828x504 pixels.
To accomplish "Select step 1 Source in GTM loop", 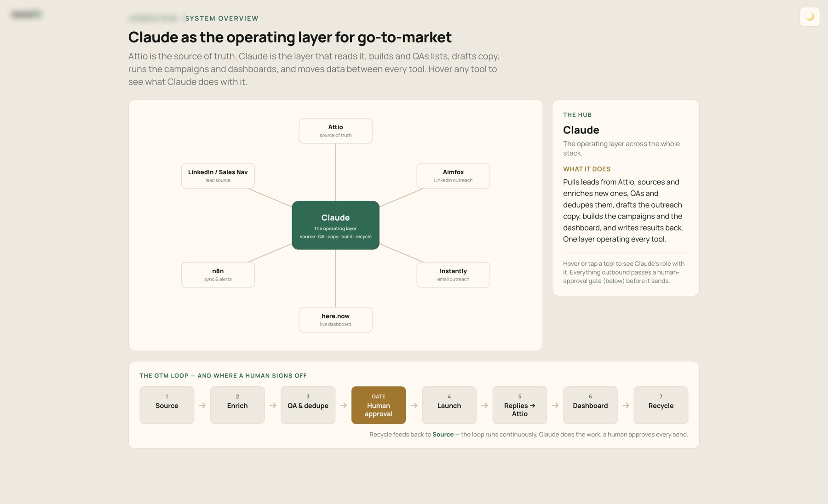I will click(x=167, y=405).
